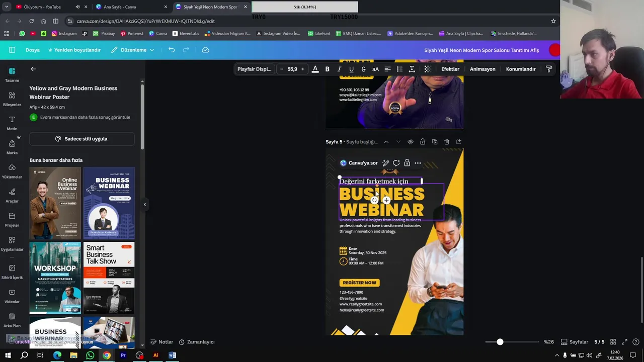Show hidden system tray icons

pyautogui.click(x=556, y=355)
